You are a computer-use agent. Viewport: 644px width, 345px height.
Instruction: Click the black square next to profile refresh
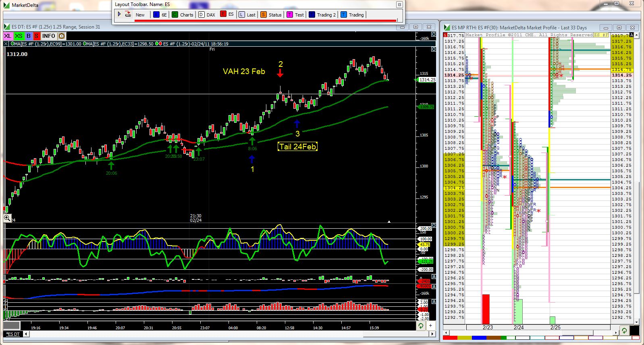click(x=634, y=331)
